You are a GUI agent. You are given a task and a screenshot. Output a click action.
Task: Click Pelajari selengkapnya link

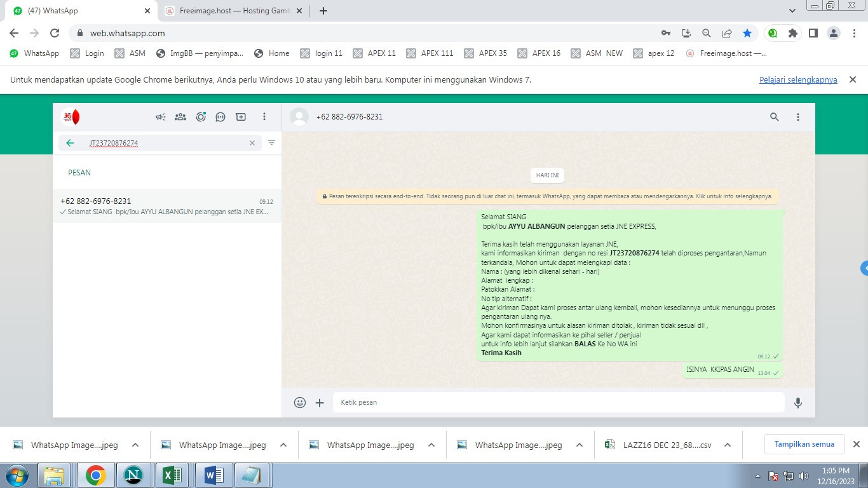tap(798, 80)
